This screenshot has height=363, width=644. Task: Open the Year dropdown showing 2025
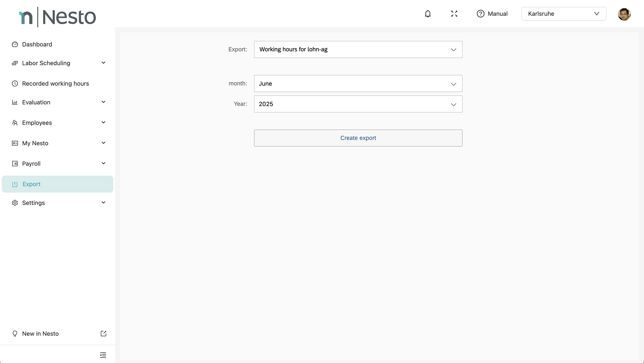(x=358, y=104)
